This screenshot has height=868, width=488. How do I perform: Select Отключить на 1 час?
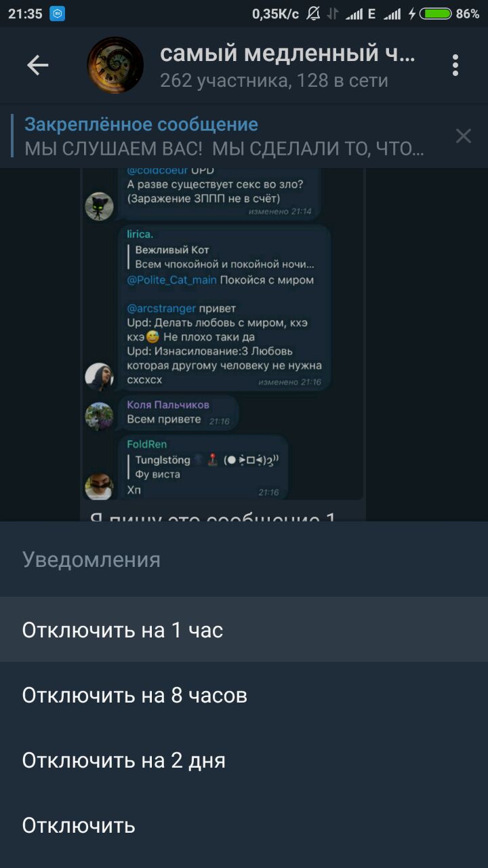coord(244,630)
